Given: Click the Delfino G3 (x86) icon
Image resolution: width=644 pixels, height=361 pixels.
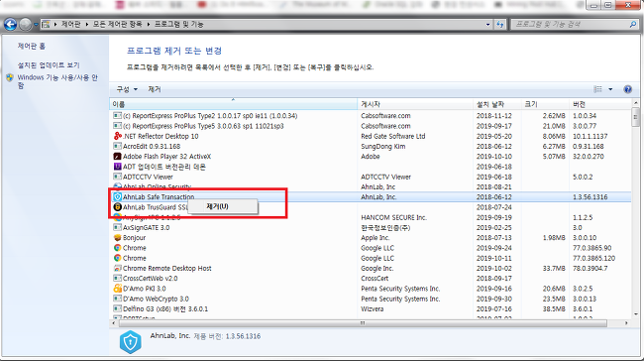Looking at the screenshot, I should 118,308.
